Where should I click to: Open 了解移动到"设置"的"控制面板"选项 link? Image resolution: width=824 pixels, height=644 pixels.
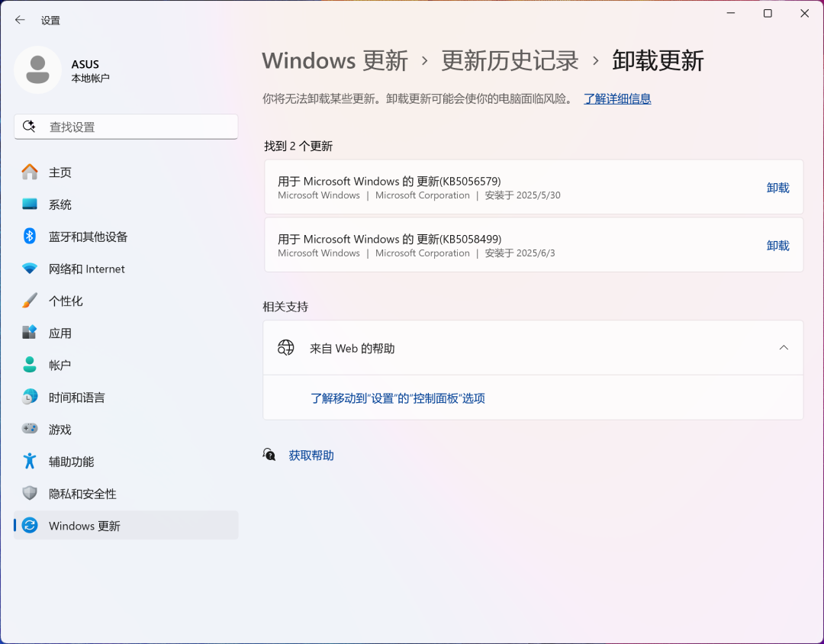[398, 398]
